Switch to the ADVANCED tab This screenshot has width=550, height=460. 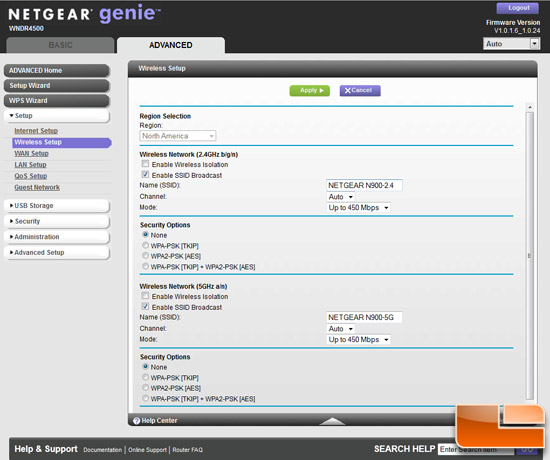[x=171, y=45]
